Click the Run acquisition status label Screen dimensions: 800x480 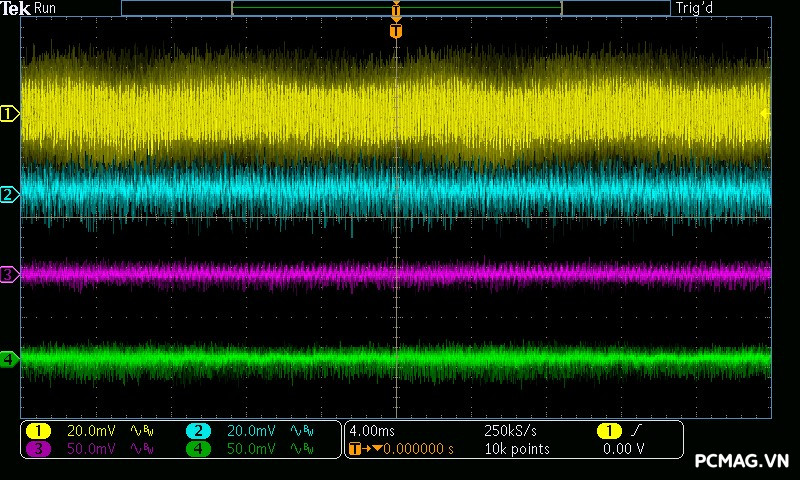(46, 8)
